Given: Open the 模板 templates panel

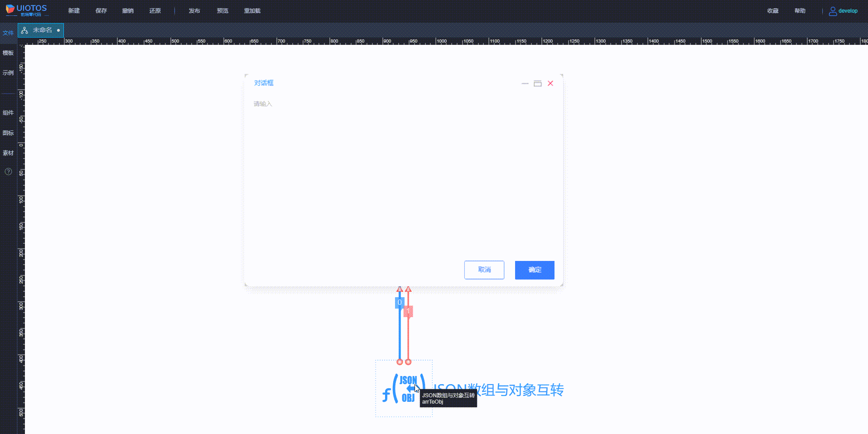Looking at the screenshot, I should tap(8, 53).
